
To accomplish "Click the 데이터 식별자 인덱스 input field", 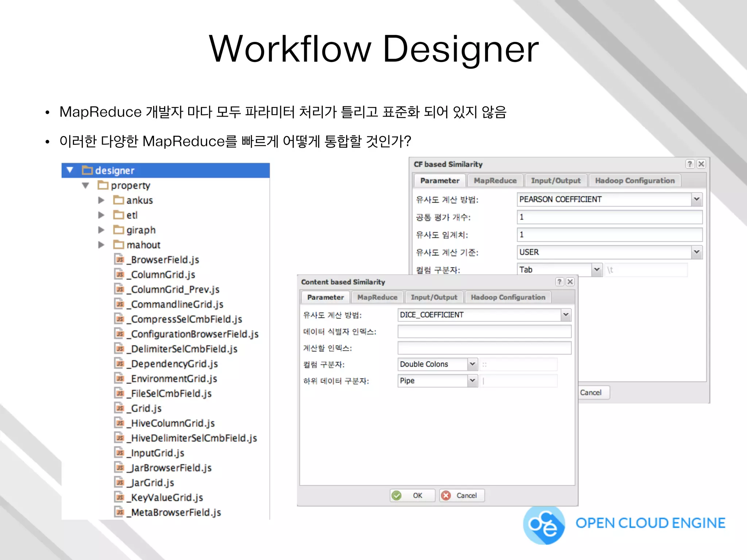I will pos(484,331).
